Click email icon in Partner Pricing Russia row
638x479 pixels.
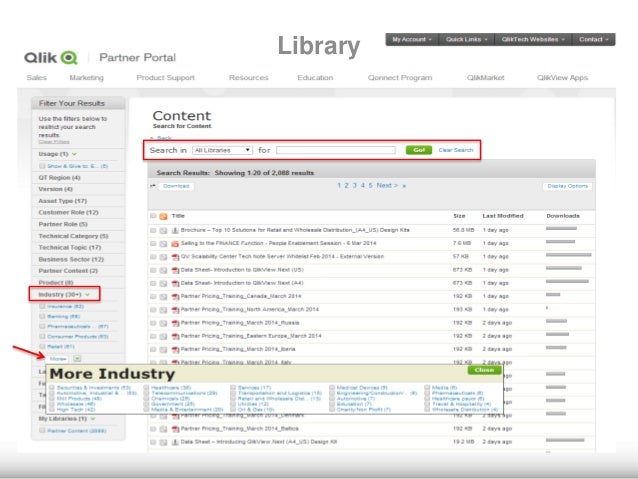point(163,323)
